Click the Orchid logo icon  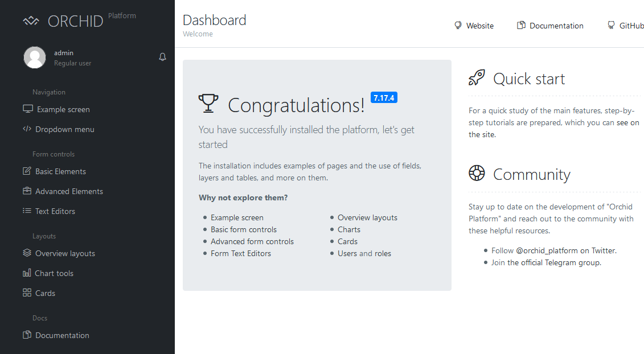pos(31,21)
